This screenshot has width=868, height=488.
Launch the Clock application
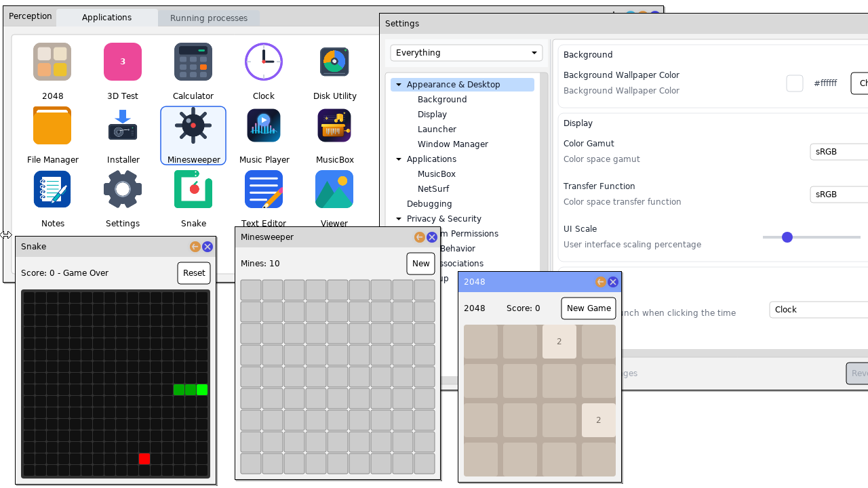click(264, 62)
